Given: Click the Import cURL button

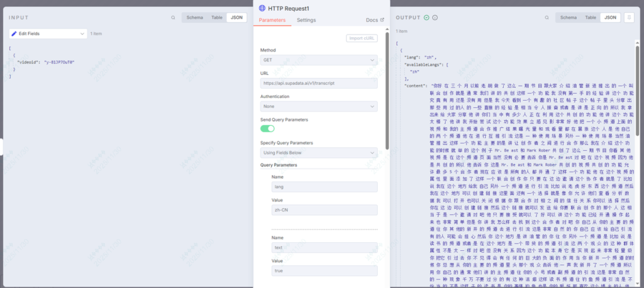Looking at the screenshot, I should [x=362, y=38].
